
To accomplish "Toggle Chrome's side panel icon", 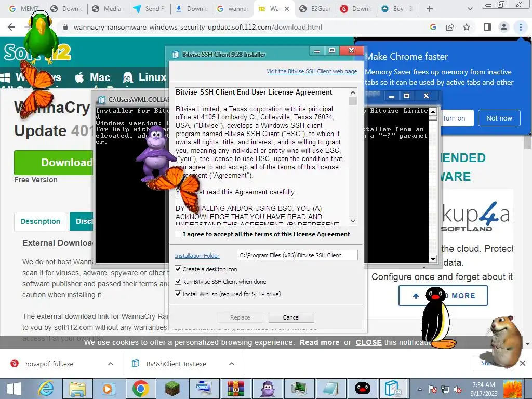I will pyautogui.click(x=487, y=27).
